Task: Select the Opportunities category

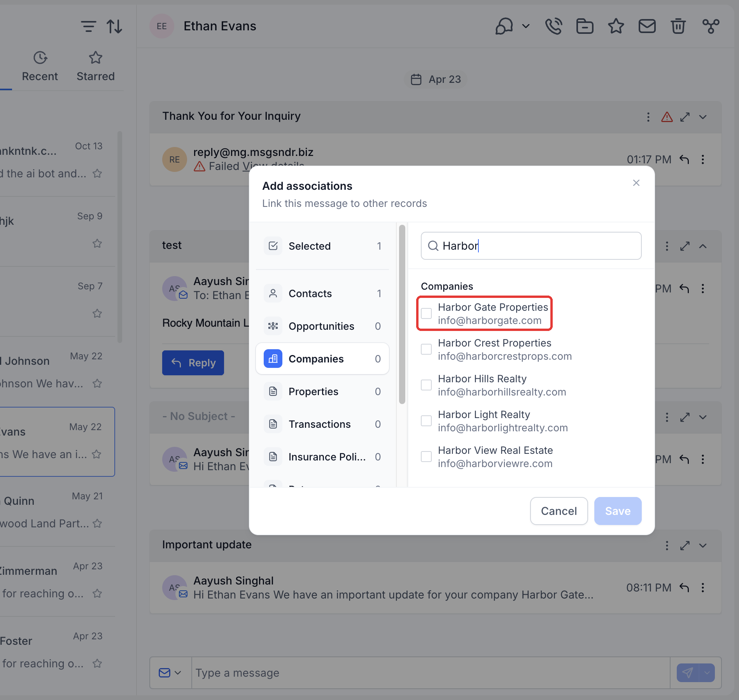Action: (x=322, y=326)
